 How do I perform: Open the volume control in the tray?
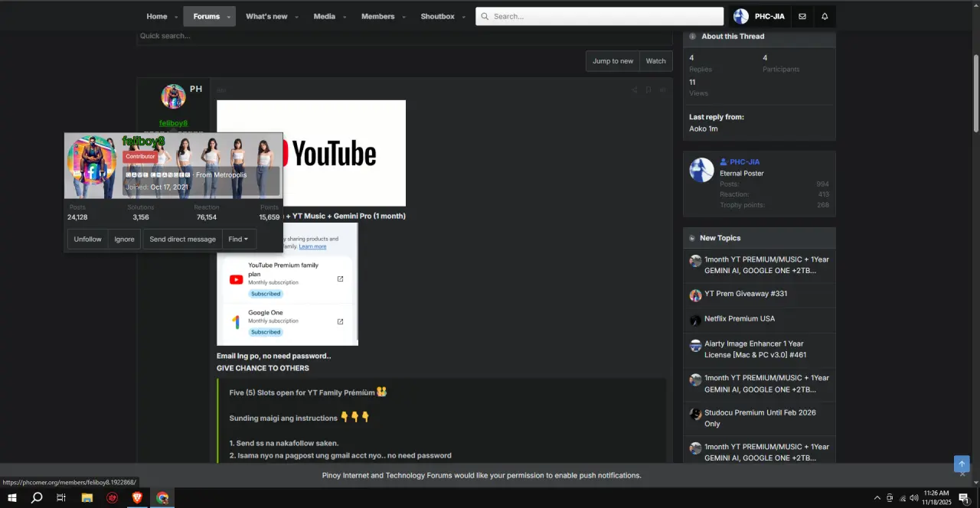tap(914, 498)
